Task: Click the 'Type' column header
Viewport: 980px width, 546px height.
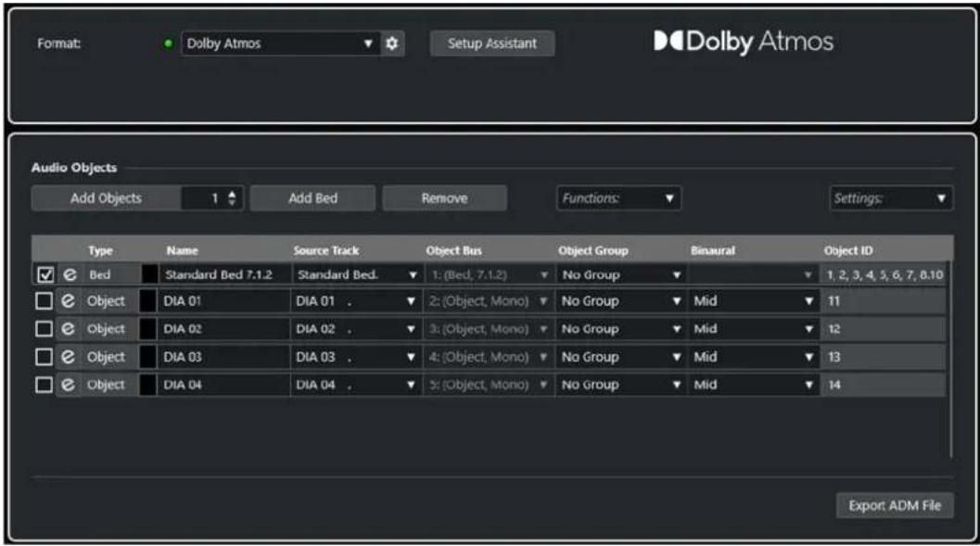Action: (x=100, y=250)
